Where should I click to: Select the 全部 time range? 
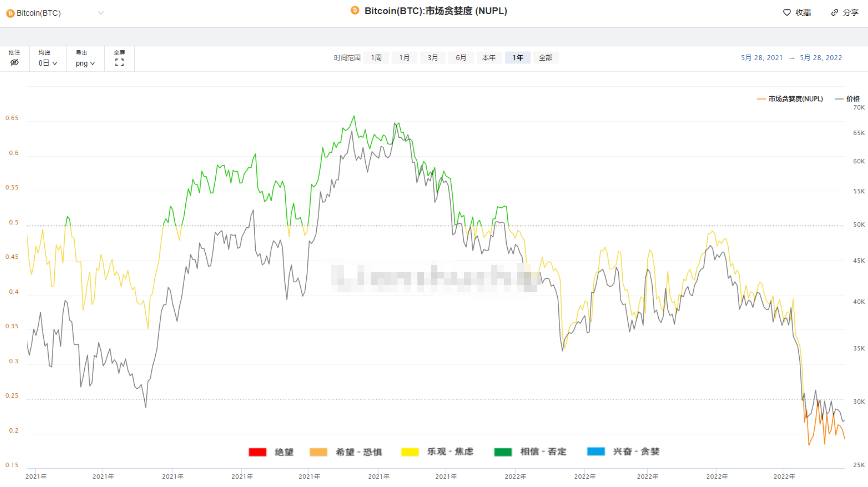click(546, 58)
